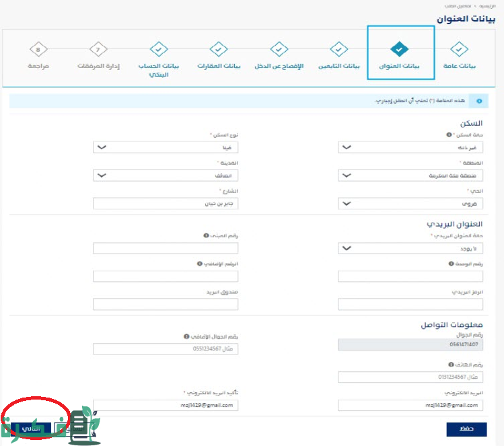Open the حالة العنوان البريدي dropdown

tap(410, 248)
